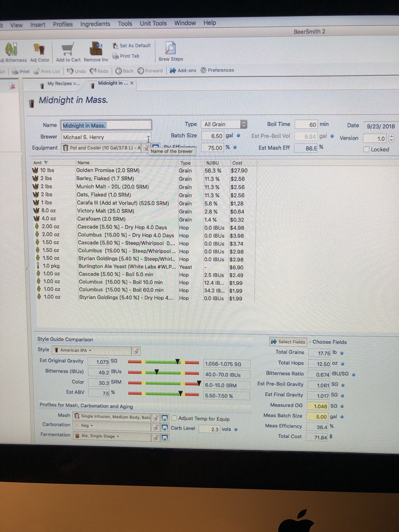The width and height of the screenshot is (399, 532).
Task: Click the Cost column header
Action: 237,163
